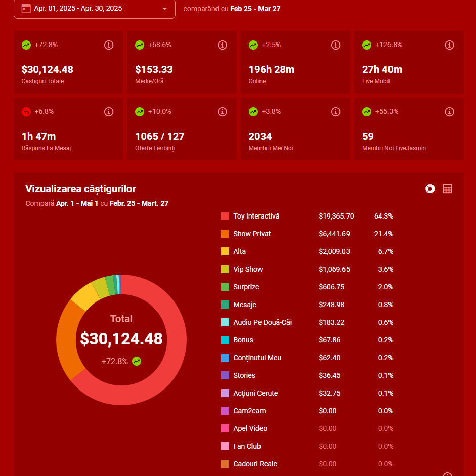Switch to pie chart view
Viewport: 476px width, 476px height.
pyautogui.click(x=430, y=189)
